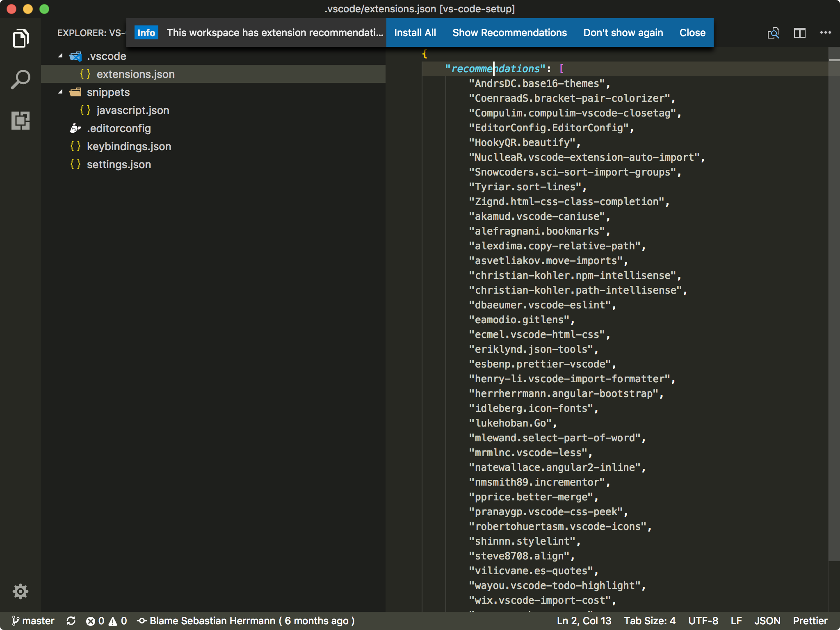Click the More Actions ellipsis icon
The image size is (840, 630).
coord(826,32)
